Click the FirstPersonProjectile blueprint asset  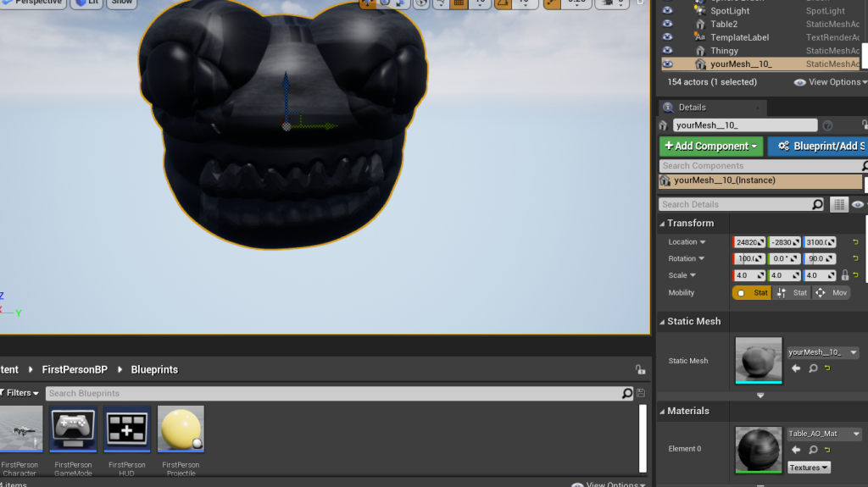tap(181, 430)
